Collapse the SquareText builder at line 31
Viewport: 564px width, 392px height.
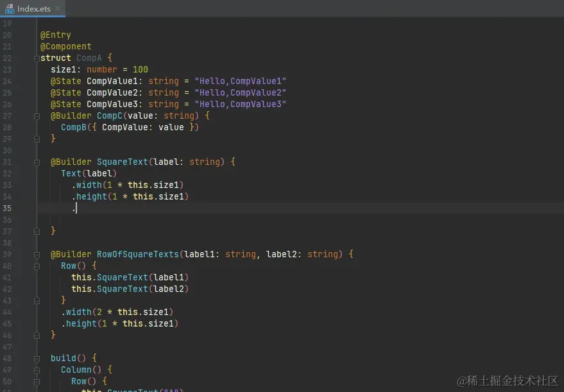[37, 162]
